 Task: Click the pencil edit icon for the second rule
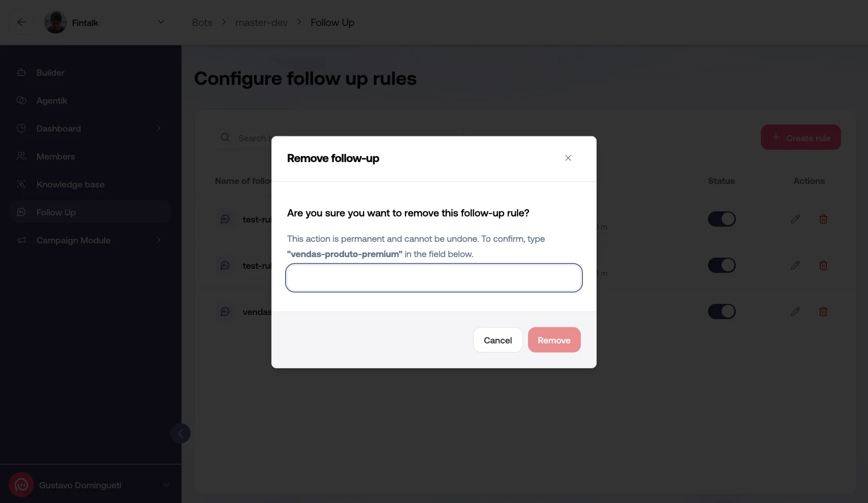795,265
